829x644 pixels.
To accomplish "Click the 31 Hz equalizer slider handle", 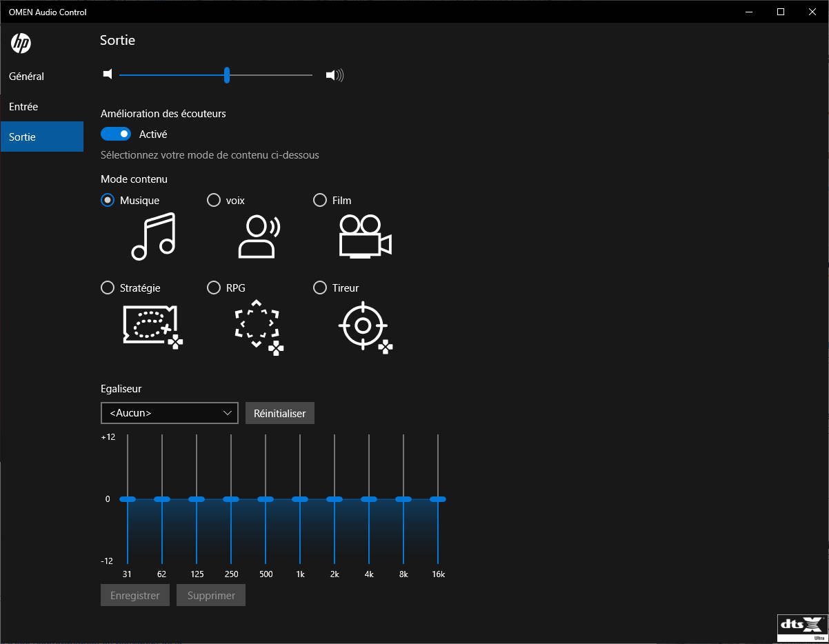I will click(x=128, y=499).
